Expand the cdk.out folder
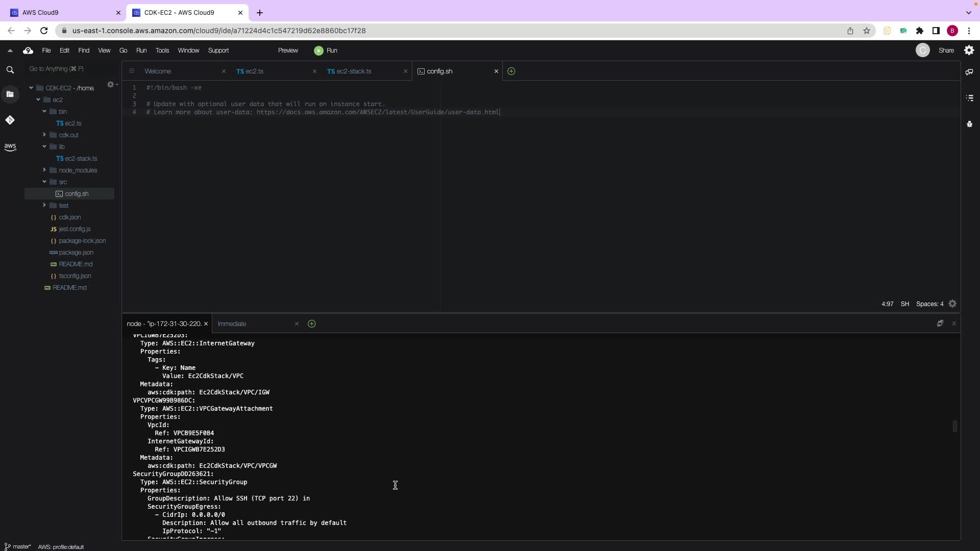This screenshot has height=551, width=980. point(44,135)
